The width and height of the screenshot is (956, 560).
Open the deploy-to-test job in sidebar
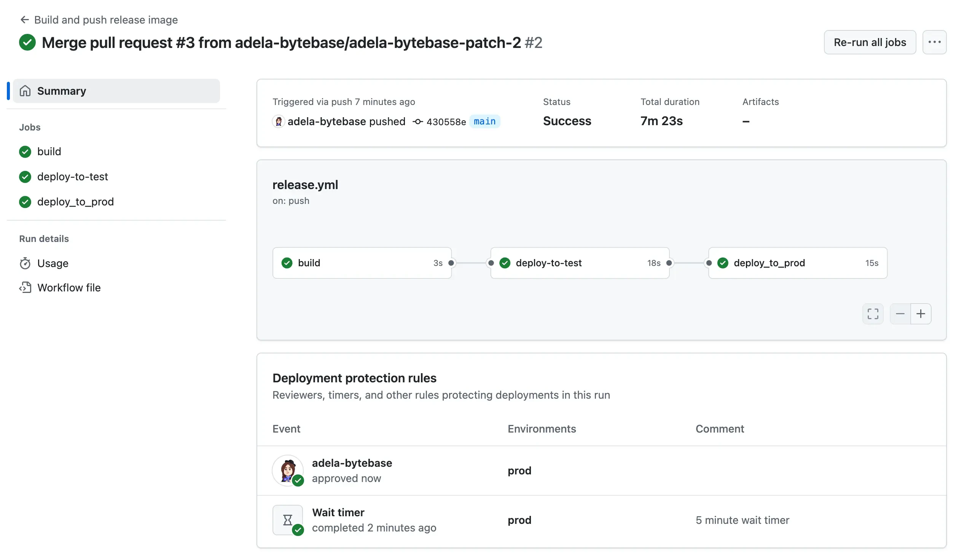point(72,177)
